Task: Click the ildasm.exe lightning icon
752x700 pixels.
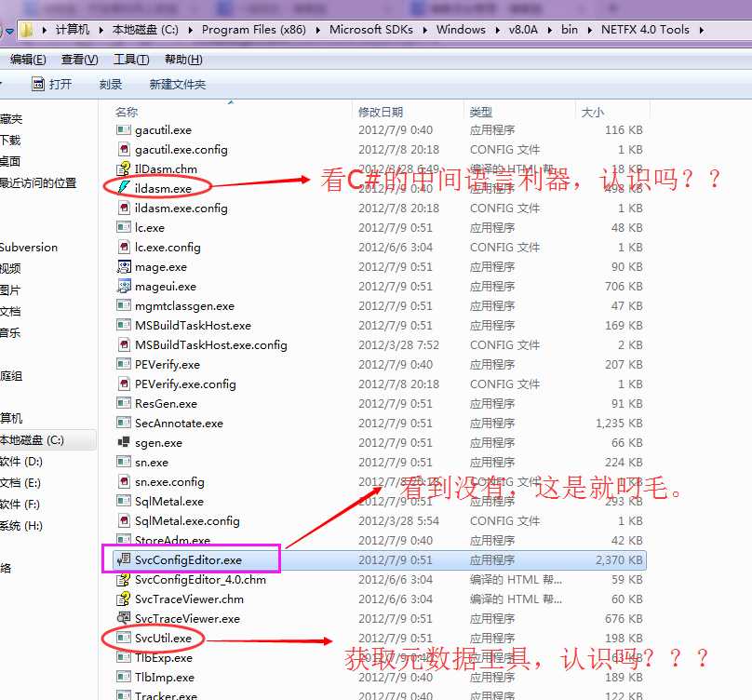Action: (124, 188)
